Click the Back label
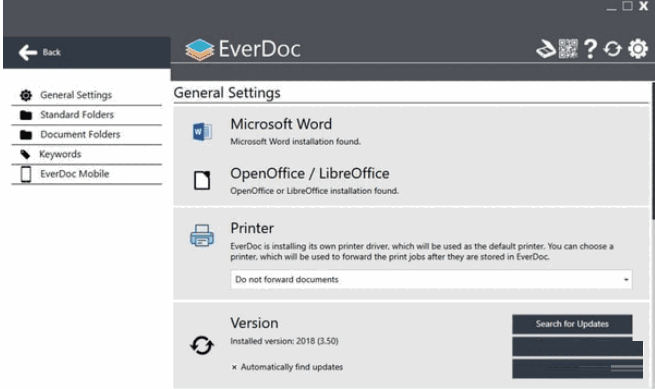655x389 pixels. pos(51,52)
